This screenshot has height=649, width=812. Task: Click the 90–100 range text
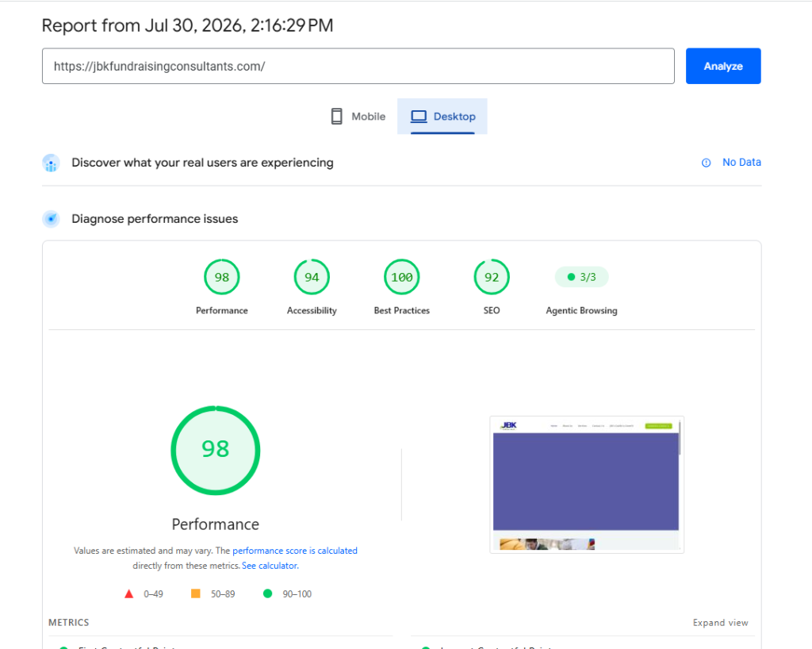[x=297, y=594]
